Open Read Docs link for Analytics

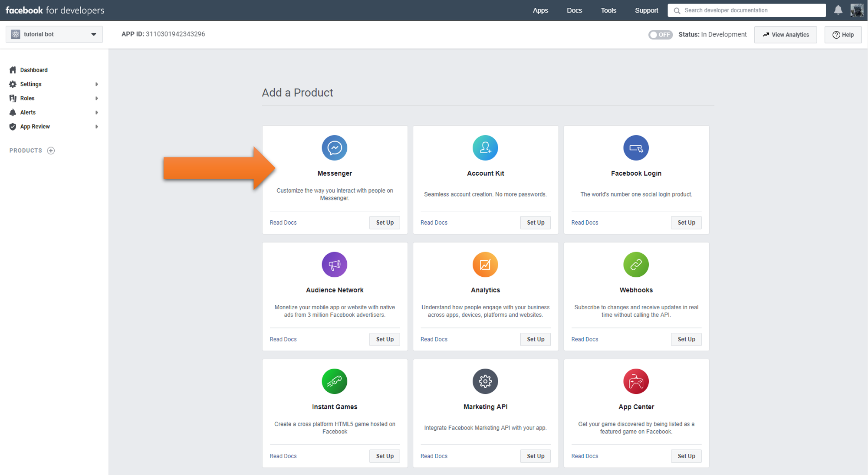434,339
